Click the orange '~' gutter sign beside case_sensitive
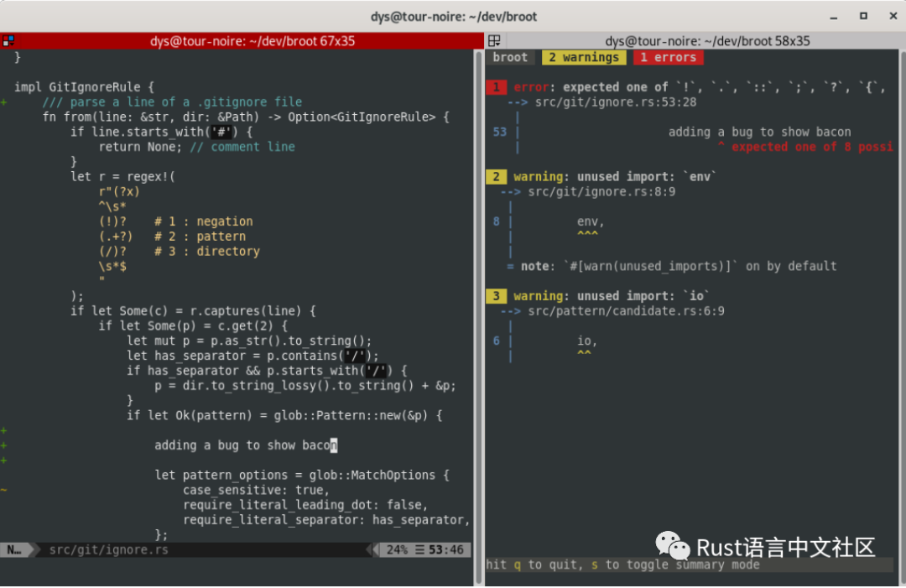The width and height of the screenshot is (906, 588). [4, 491]
